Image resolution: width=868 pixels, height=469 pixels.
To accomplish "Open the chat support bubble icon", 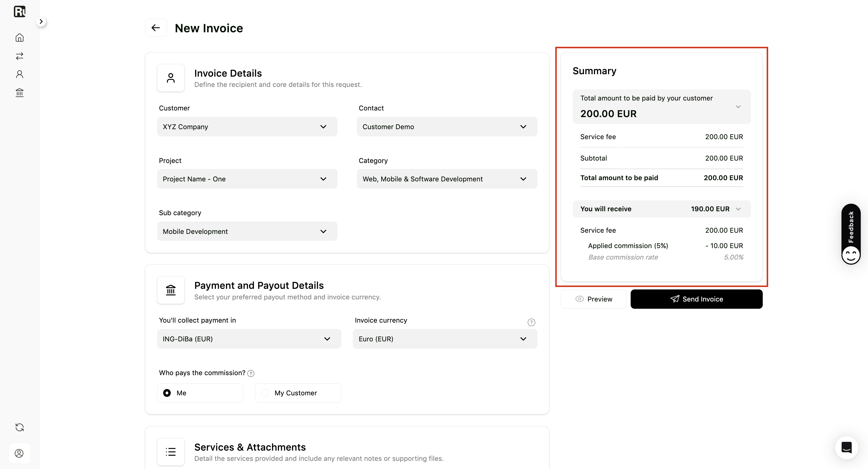I will (x=846, y=448).
